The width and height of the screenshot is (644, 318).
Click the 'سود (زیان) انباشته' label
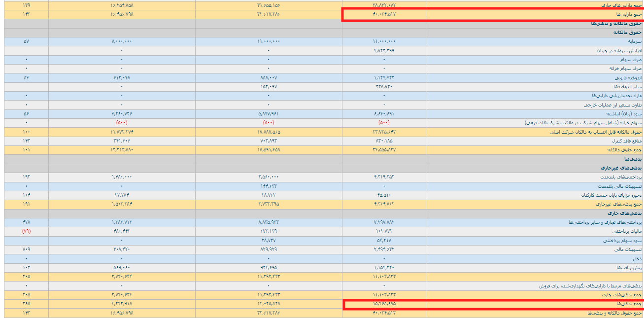[x=627, y=113]
